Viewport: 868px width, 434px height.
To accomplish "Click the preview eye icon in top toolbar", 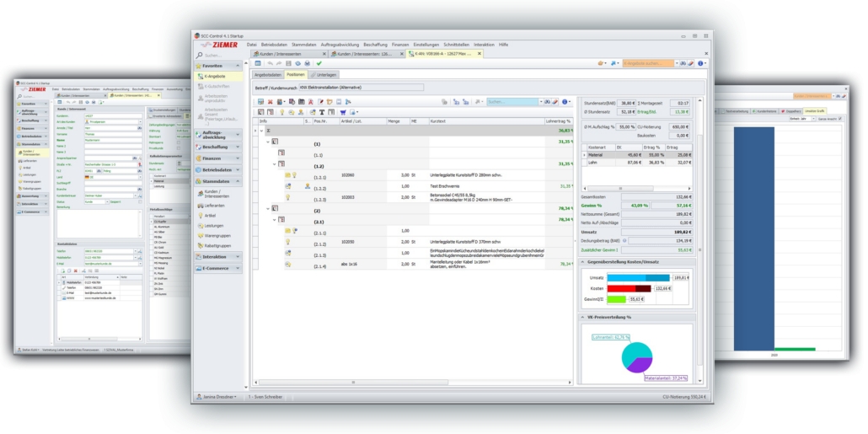I will tap(297, 63).
